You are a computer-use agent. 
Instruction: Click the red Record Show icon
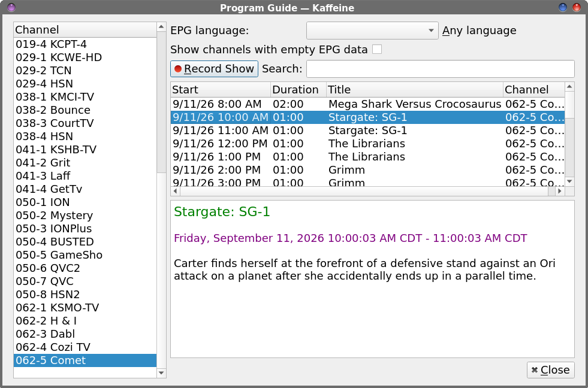(x=178, y=69)
